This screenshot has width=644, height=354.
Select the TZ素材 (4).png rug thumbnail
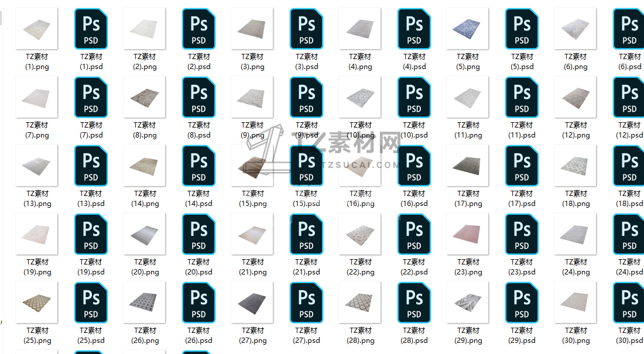[360, 29]
